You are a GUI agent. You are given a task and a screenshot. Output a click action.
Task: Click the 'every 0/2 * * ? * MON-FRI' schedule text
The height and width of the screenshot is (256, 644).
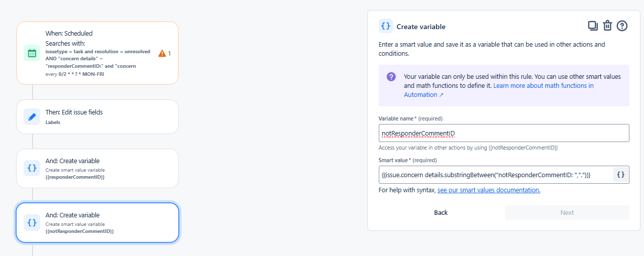75,74
